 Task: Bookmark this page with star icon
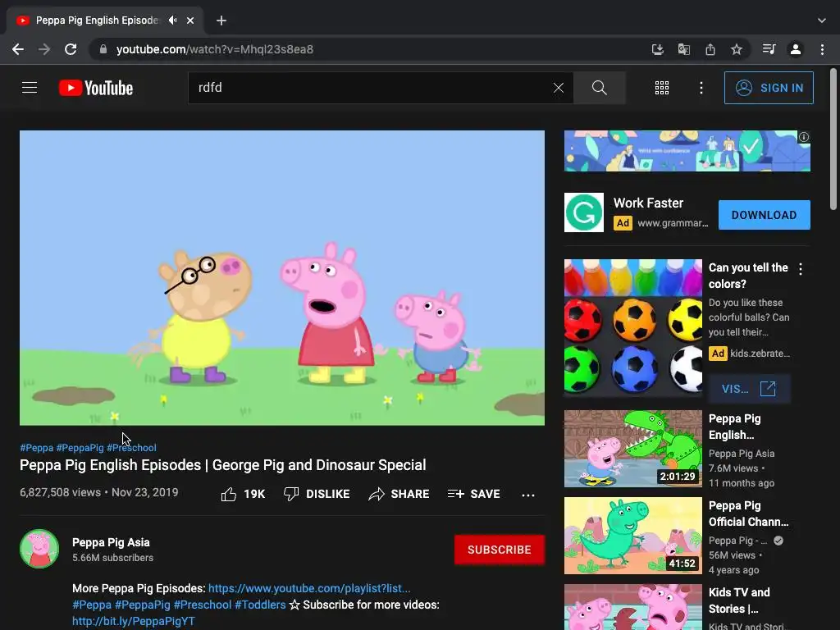coord(737,49)
